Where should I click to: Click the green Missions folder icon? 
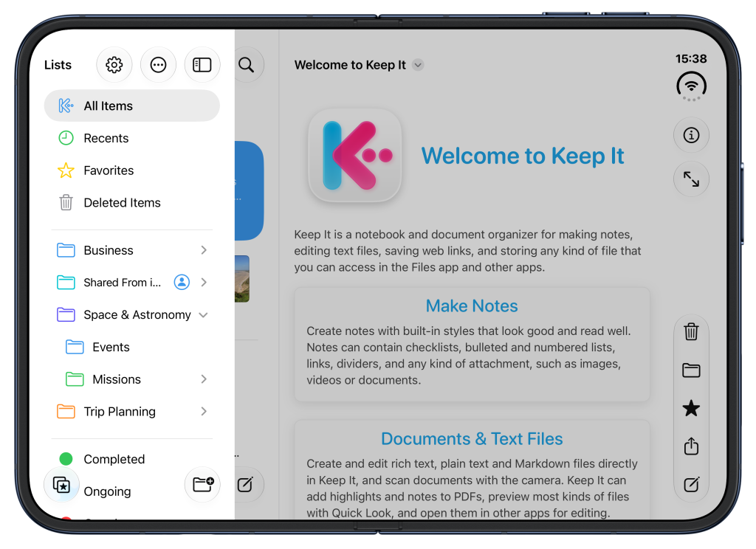pos(75,379)
